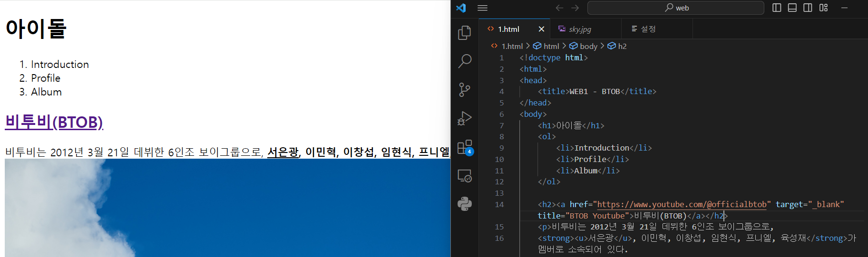The height and width of the screenshot is (257, 868).
Task: Click html in the breadcrumb path
Action: (551, 46)
